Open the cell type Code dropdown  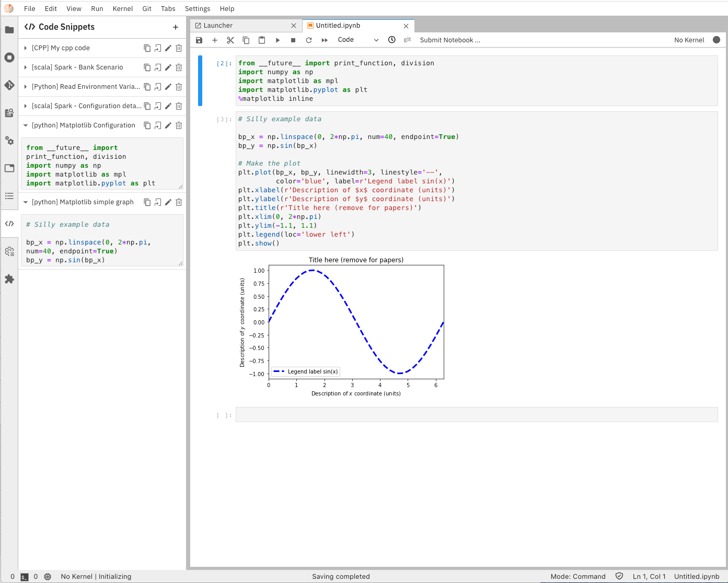[358, 40]
